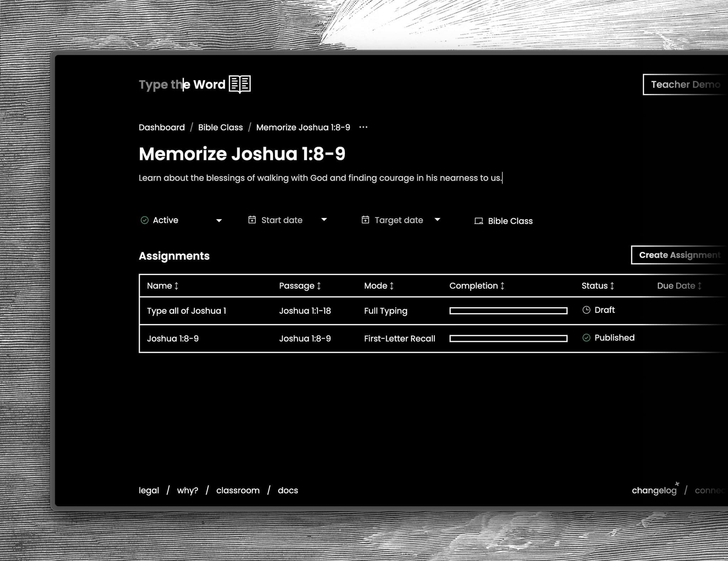Click the green Active checkmark icon
This screenshot has width=728, height=561.
coord(144,220)
